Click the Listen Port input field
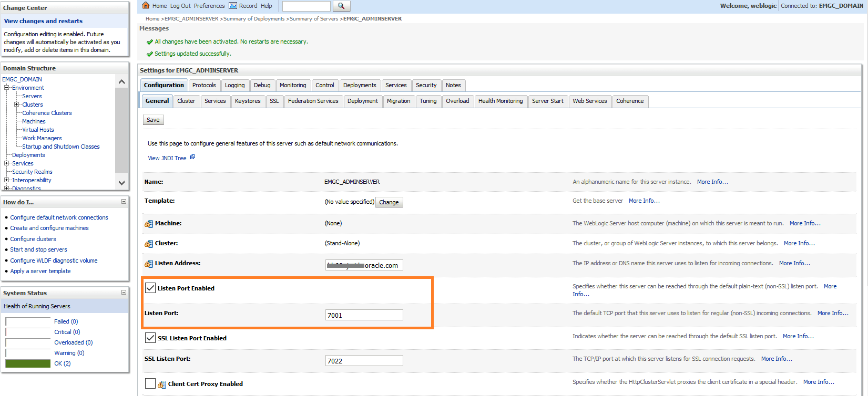Viewport: 868px width, 396px height. pos(364,315)
